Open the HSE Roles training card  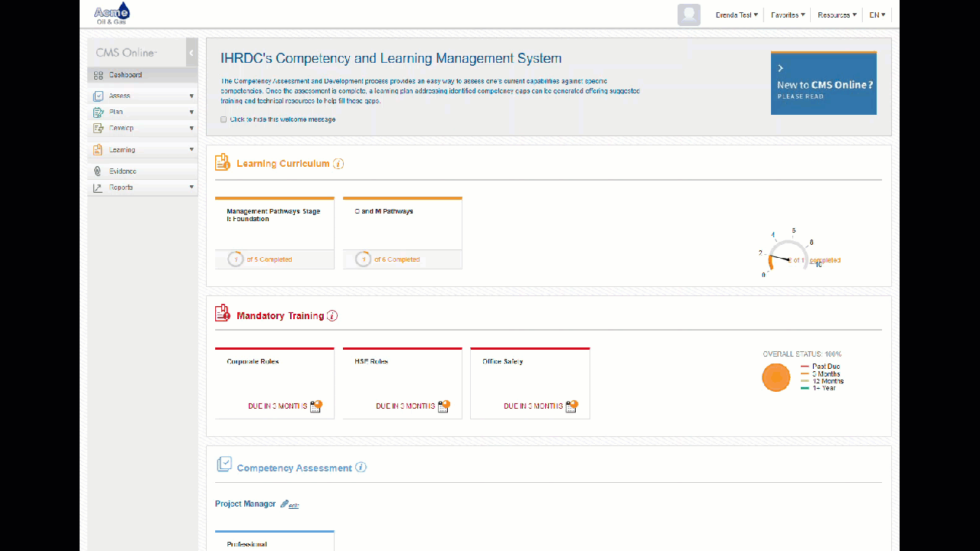(403, 383)
